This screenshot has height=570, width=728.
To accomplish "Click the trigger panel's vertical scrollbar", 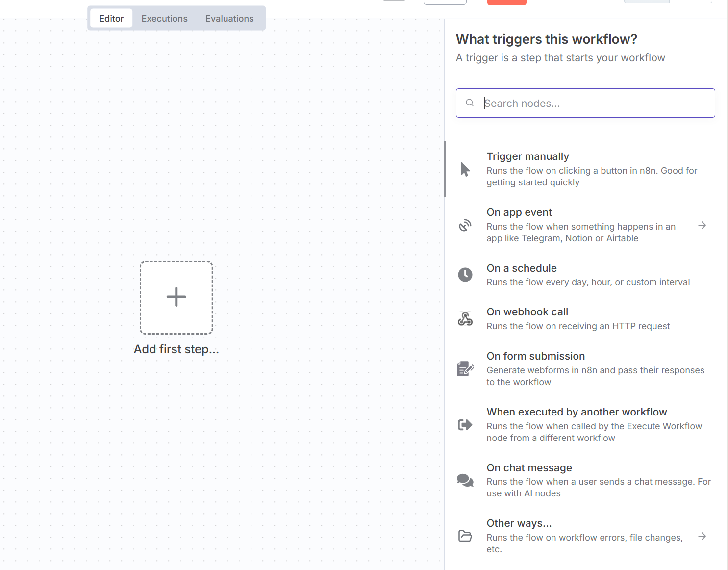I will point(445,169).
